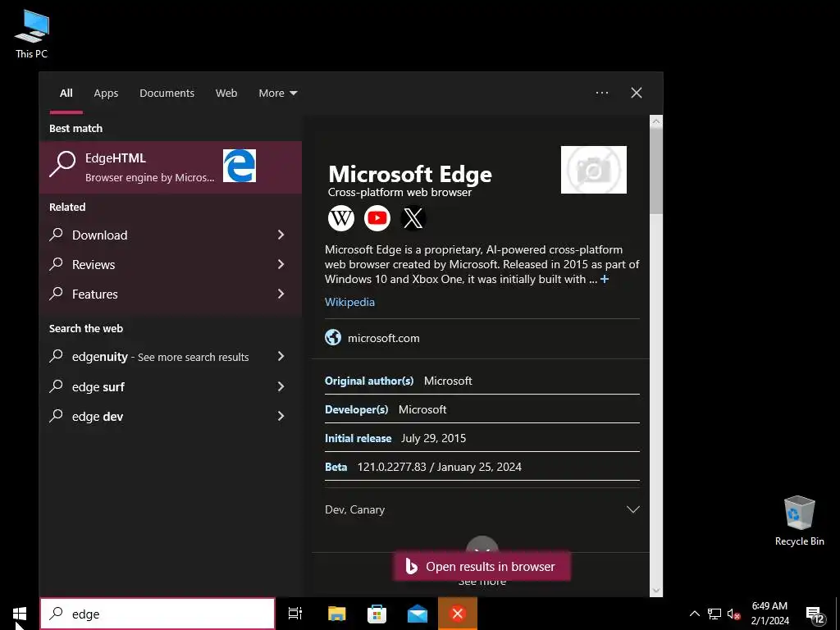This screenshot has height=630, width=840.
Task: Open the More dropdown filter
Action: point(277,93)
